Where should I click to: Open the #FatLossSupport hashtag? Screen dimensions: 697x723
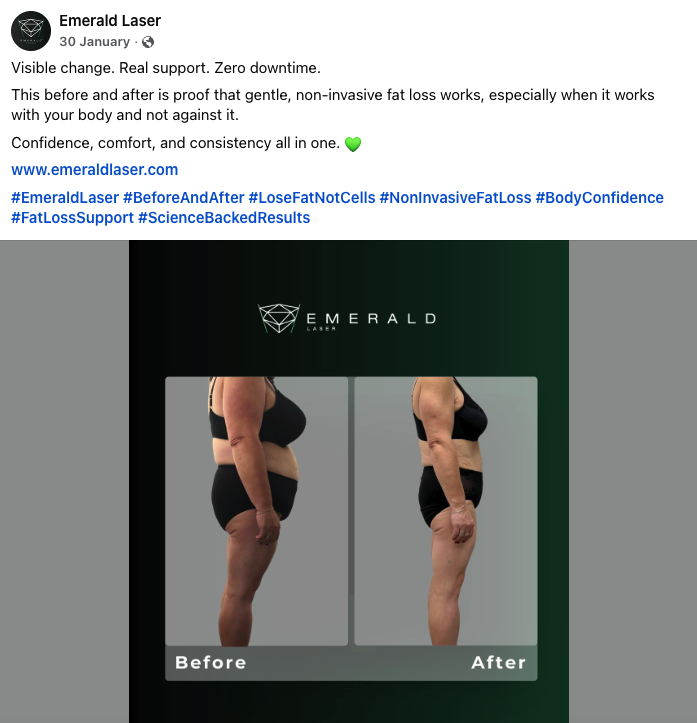tap(72, 218)
